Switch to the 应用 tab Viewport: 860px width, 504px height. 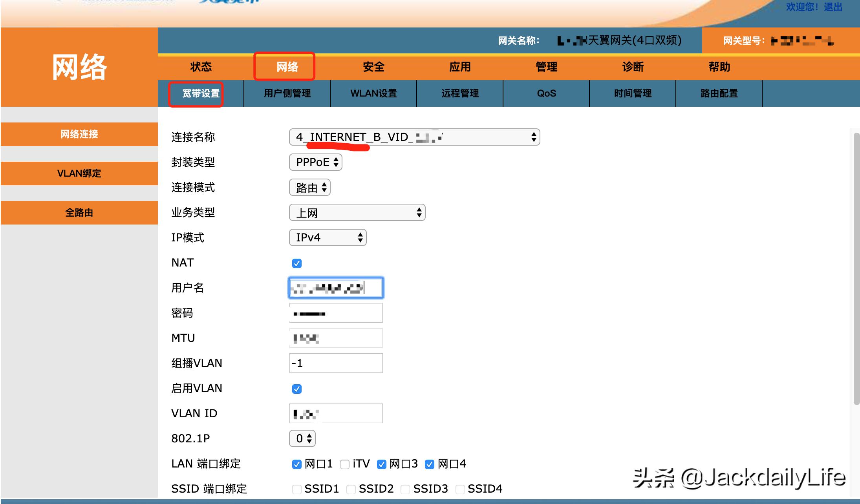click(460, 67)
